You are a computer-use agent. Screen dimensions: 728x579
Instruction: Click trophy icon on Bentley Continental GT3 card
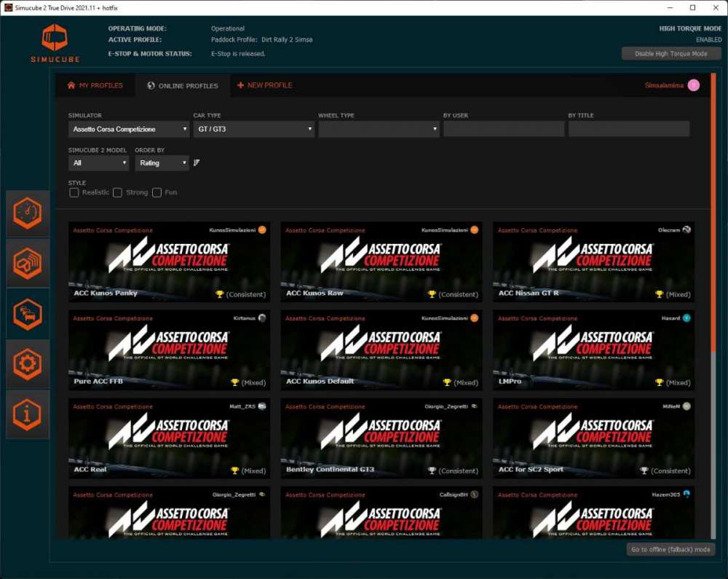pos(432,470)
